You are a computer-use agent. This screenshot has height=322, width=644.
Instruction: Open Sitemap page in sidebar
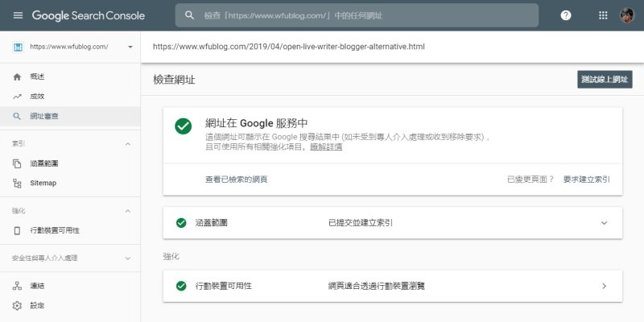pos(70,184)
